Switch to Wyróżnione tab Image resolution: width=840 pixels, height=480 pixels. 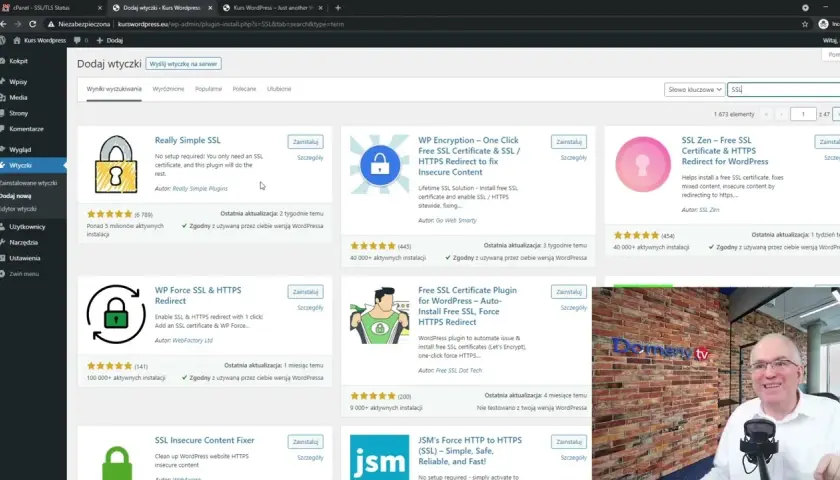168,89
